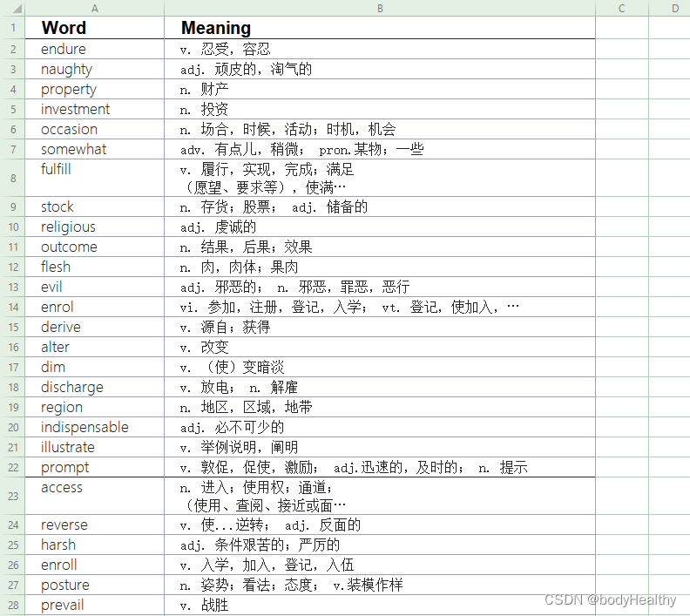The image size is (690, 616).
Task: Select the cell containing 'endure'
Action: tap(95, 50)
